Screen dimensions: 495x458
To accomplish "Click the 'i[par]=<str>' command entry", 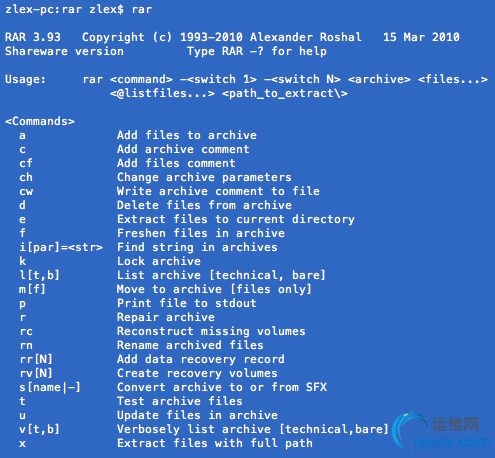I will [61, 247].
